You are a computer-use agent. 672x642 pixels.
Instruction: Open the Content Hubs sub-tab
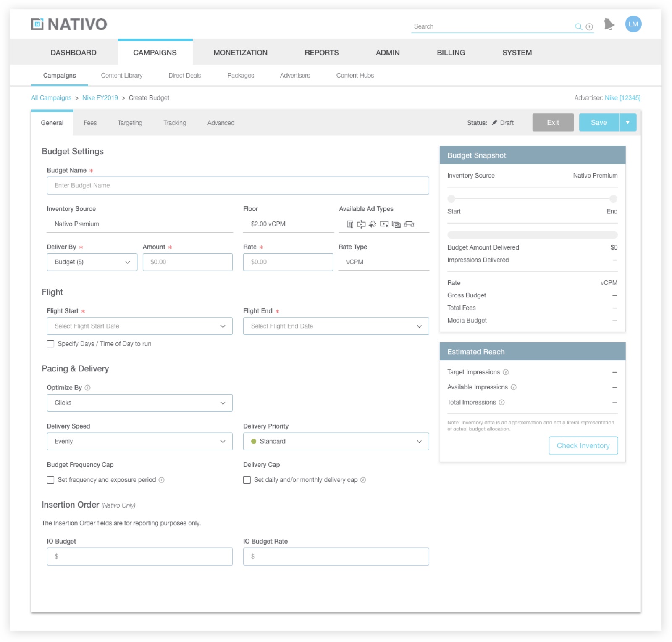[355, 76]
